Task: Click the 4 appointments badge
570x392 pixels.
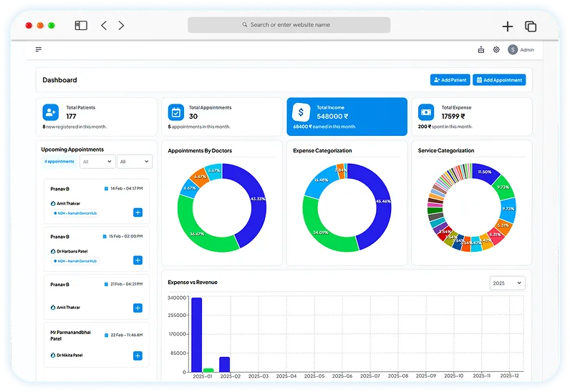Action: pyautogui.click(x=59, y=161)
